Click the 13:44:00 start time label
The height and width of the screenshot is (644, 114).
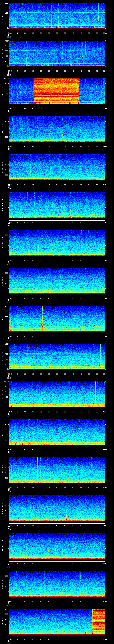coord(9,601)
